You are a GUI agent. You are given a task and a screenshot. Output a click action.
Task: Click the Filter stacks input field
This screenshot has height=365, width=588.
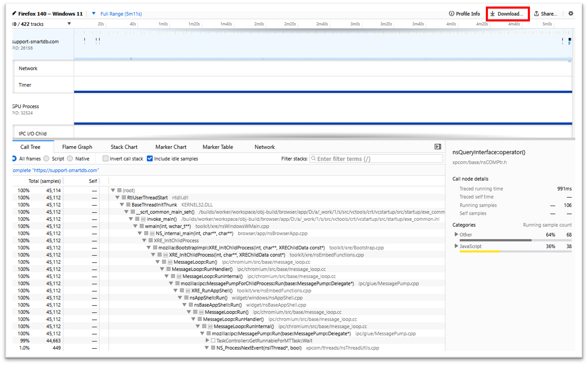click(376, 159)
